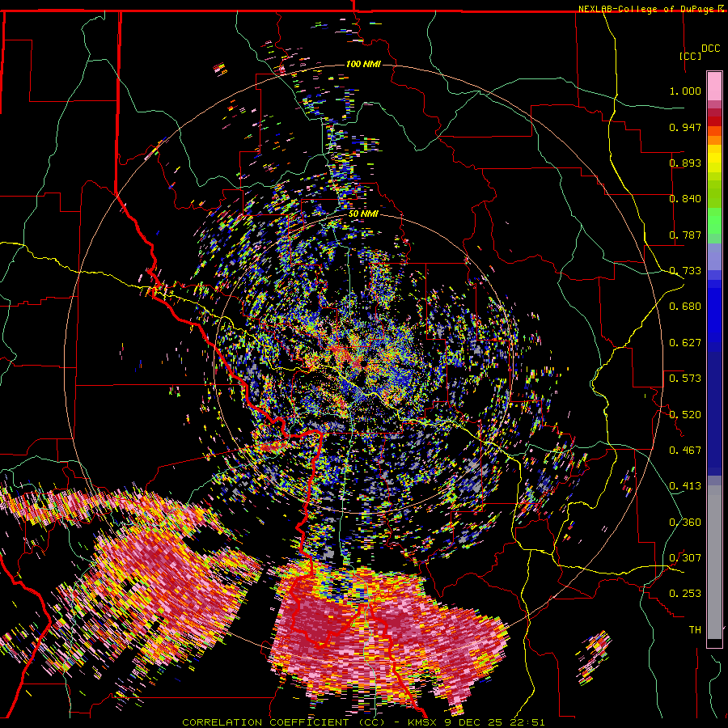Select the 0.947 scale value
The image size is (728, 728).
click(685, 127)
